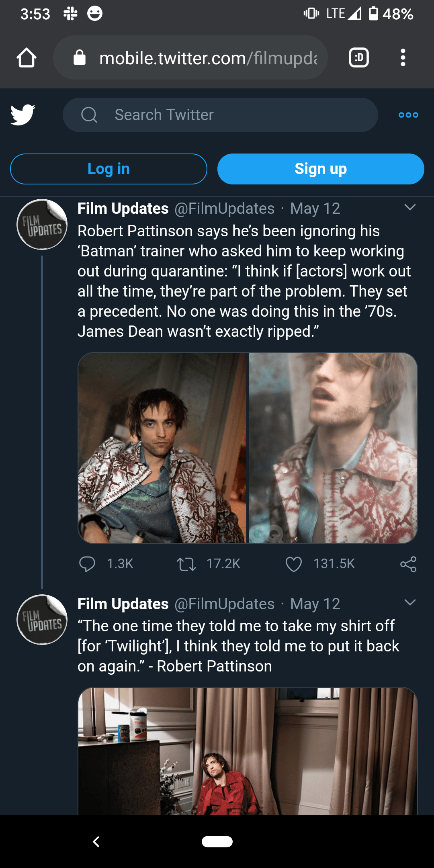Open the right GQ photo in the first tweet
The image size is (434, 868).
click(x=333, y=448)
